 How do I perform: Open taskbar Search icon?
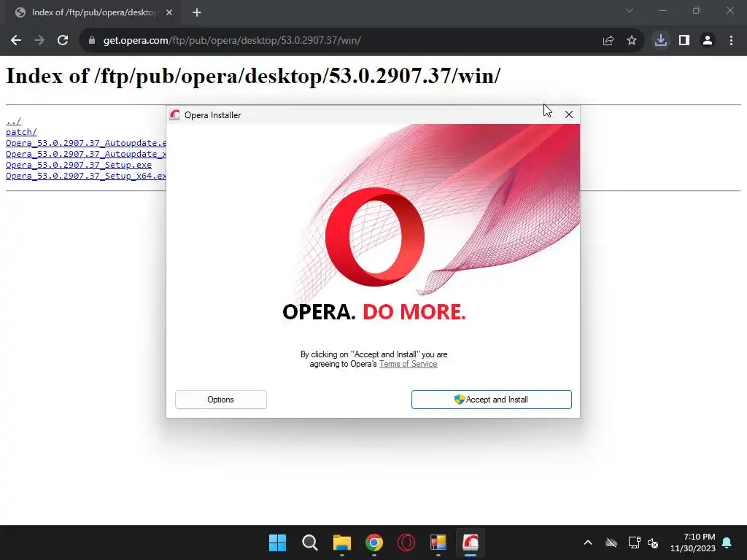pos(309,542)
